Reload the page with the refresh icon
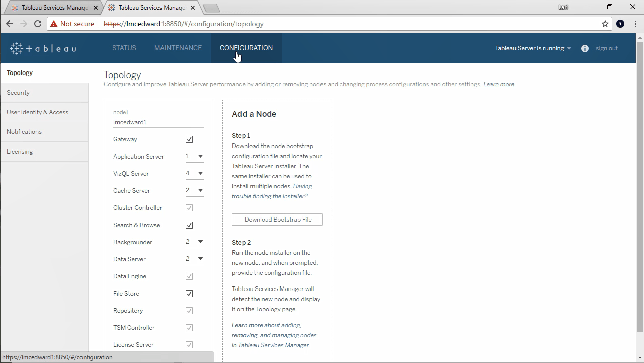The image size is (644, 363). point(38,24)
